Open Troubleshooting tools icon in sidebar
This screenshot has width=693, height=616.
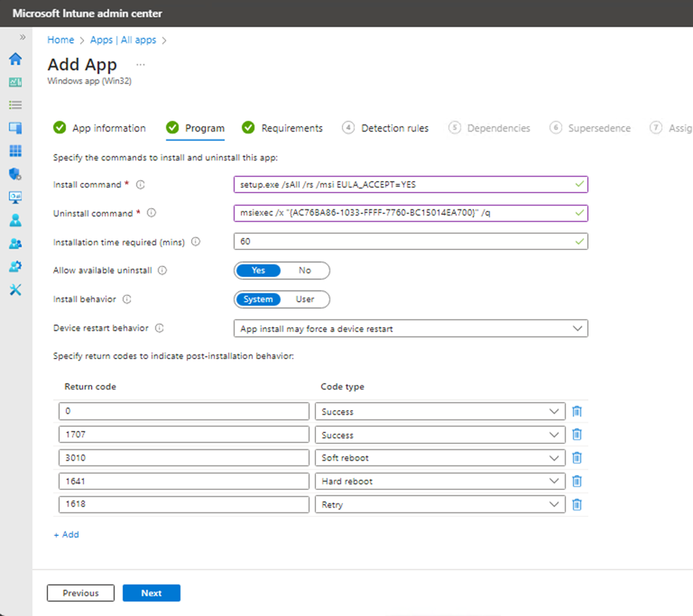tap(16, 289)
